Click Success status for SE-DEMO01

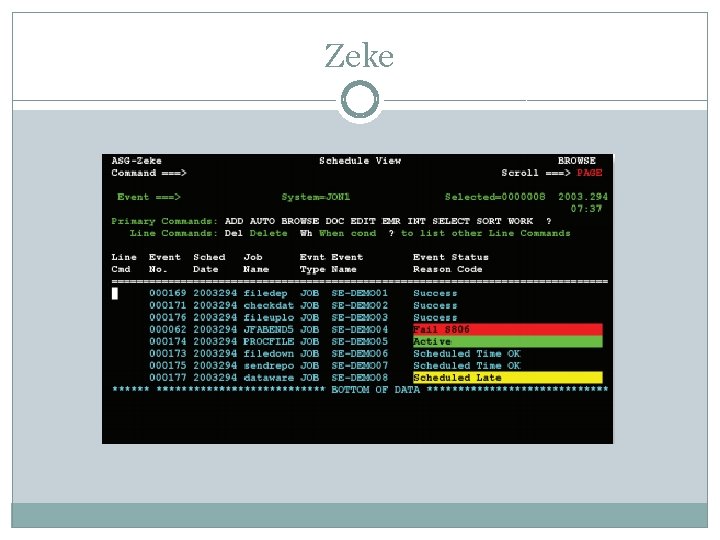(435, 293)
